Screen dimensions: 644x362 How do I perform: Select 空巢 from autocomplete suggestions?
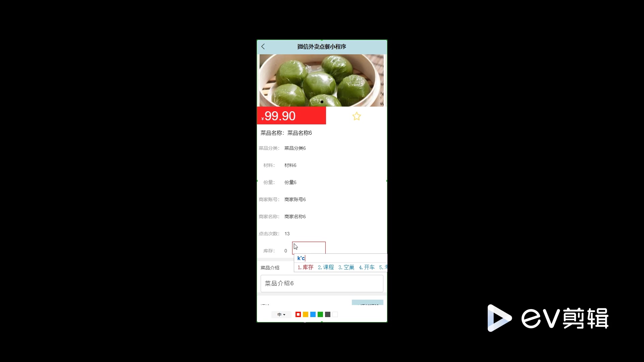click(348, 267)
